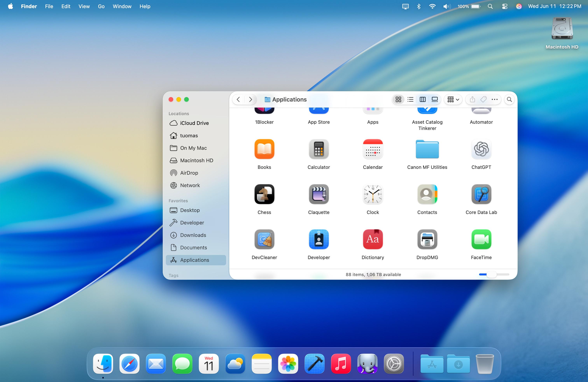
Task: Switch to list view
Action: [410, 99]
